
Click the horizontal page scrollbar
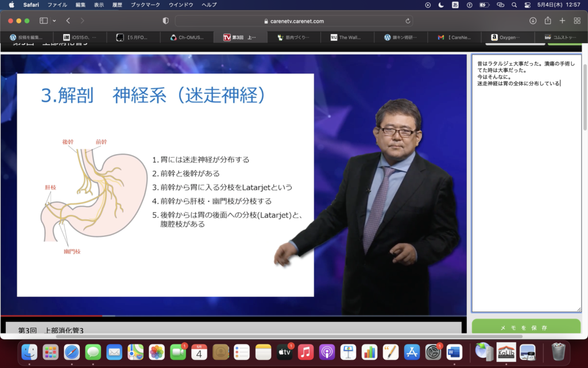pyautogui.click(x=287, y=336)
